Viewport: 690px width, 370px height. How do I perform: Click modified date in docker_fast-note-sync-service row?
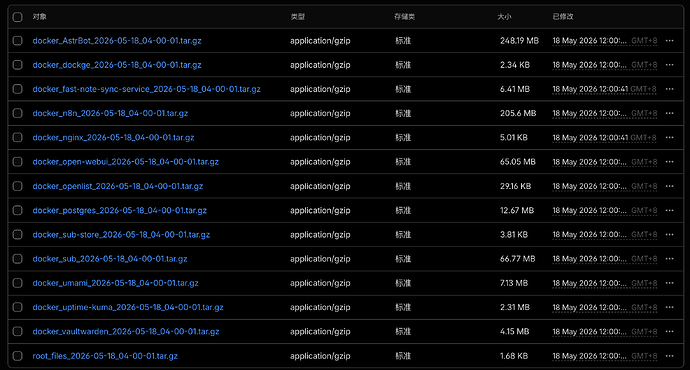pos(604,89)
